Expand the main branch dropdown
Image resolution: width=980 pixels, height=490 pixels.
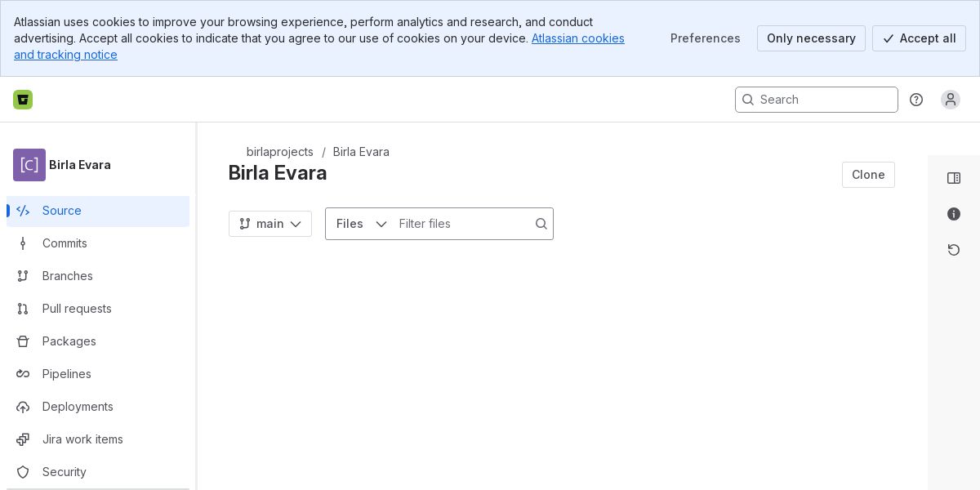click(x=270, y=224)
